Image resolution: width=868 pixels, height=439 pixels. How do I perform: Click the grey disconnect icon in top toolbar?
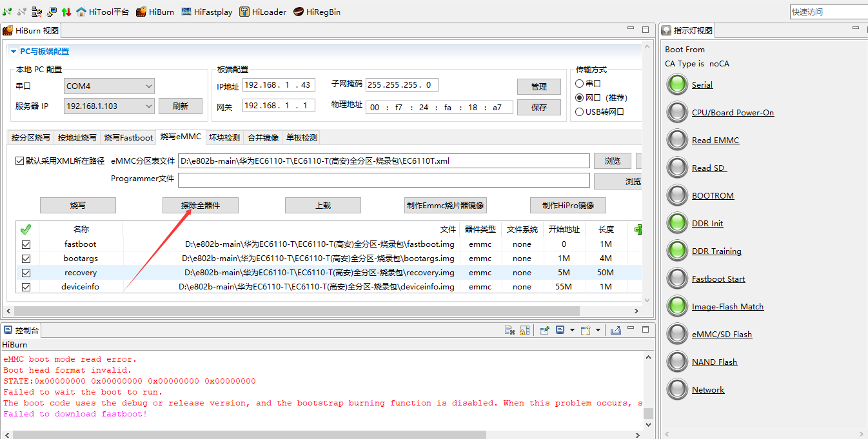pos(22,12)
